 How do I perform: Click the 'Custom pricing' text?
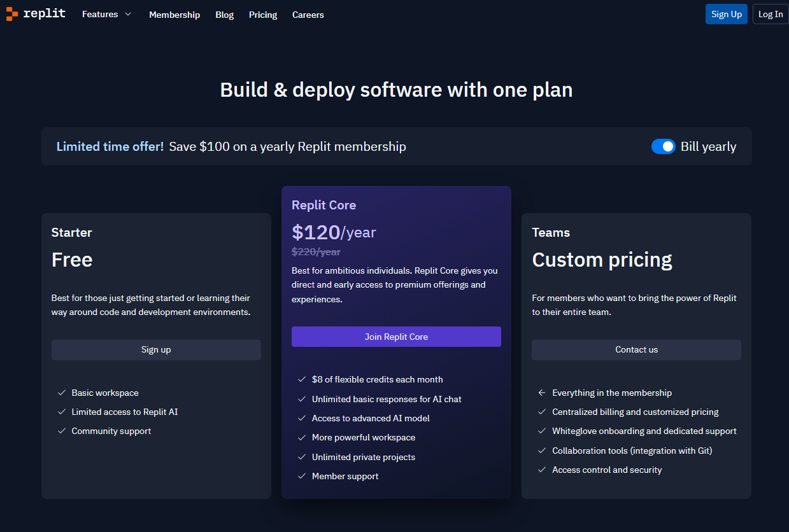[602, 260]
